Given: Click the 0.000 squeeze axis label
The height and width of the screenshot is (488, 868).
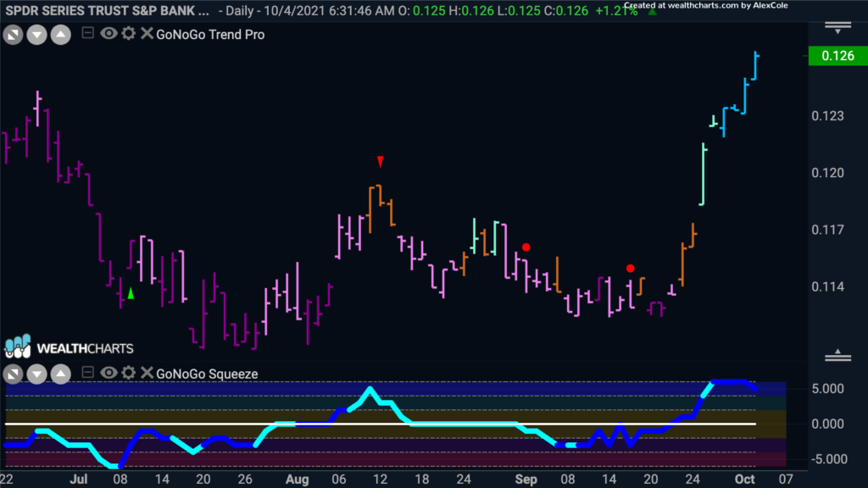Looking at the screenshot, I should (827, 424).
